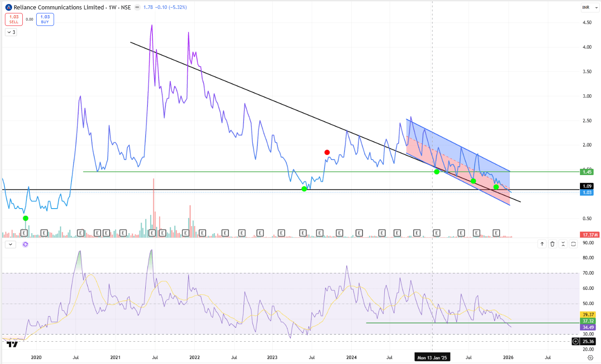
Task: Click the 0.50 value on the price axis
Action: [x=587, y=218]
